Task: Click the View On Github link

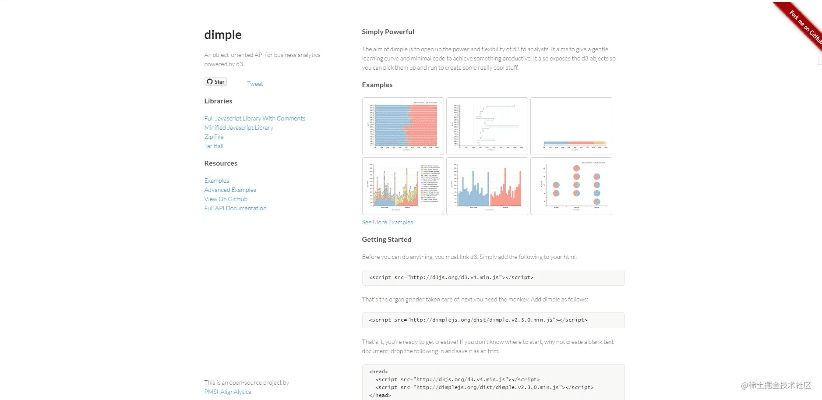Action: (x=224, y=199)
